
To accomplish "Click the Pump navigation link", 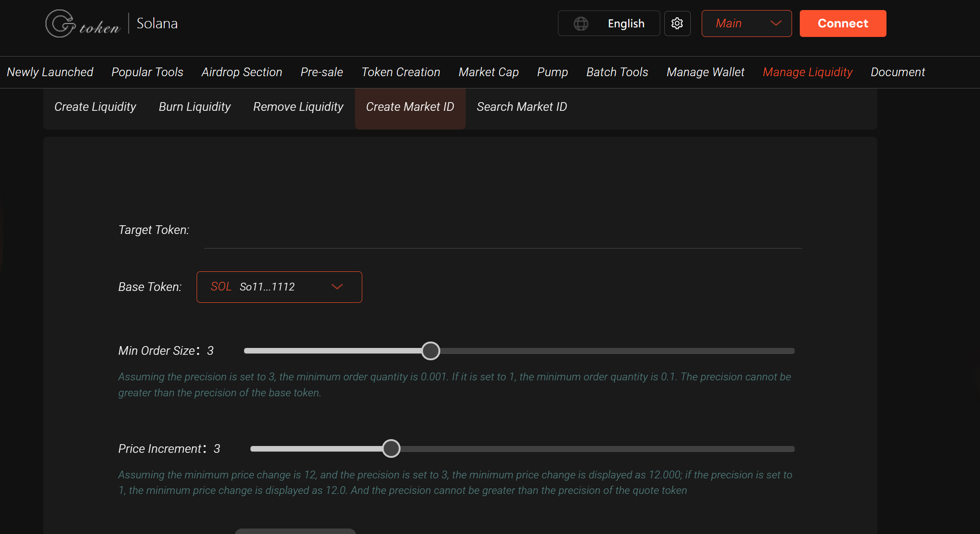I will (x=552, y=72).
